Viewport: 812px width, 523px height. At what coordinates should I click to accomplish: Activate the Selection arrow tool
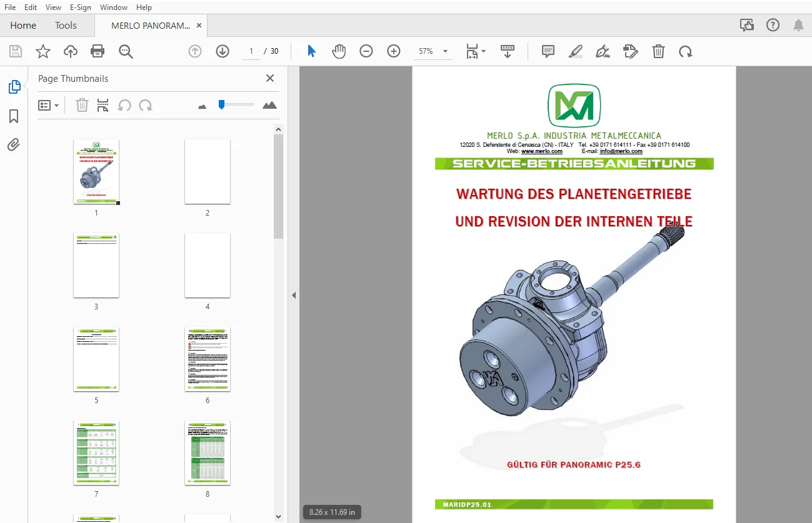click(x=311, y=51)
